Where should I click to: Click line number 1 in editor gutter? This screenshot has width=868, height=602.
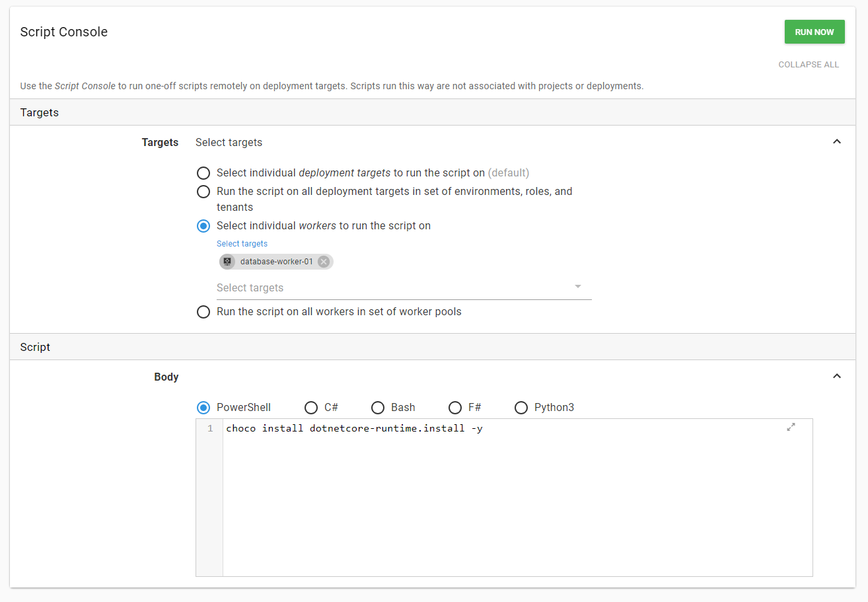coord(210,429)
